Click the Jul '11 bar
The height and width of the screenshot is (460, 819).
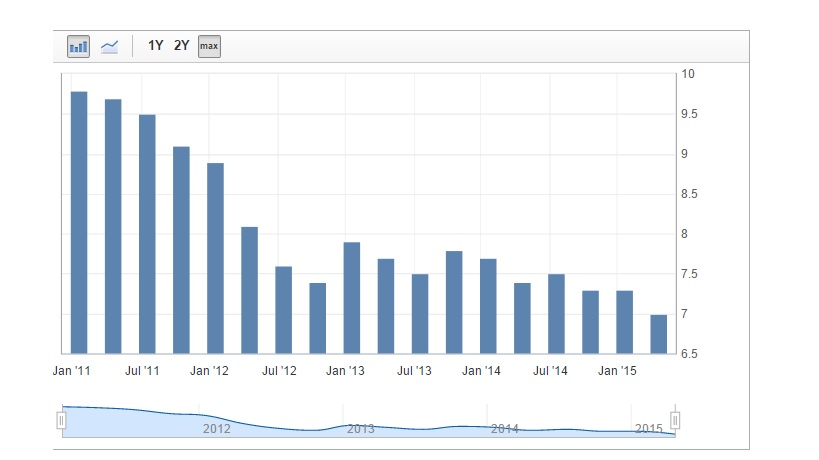pos(147,234)
